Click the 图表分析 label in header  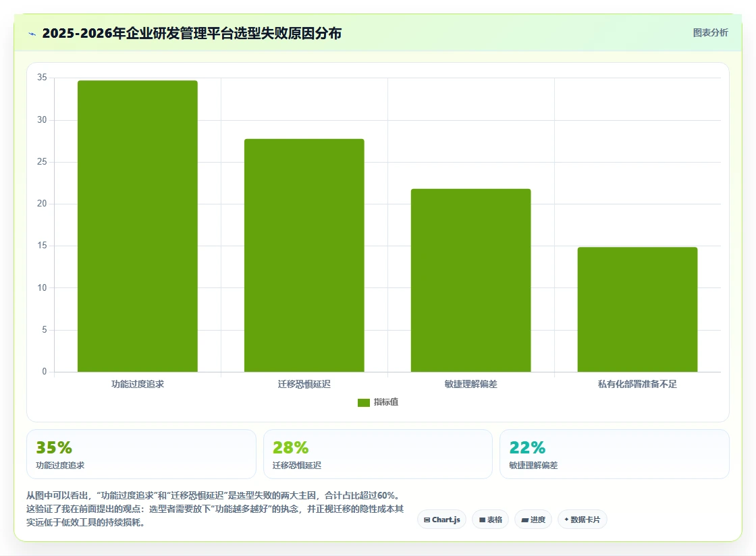(710, 33)
